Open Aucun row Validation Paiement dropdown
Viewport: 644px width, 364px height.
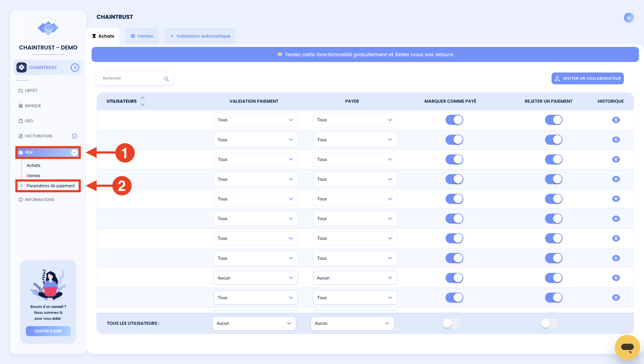pos(255,278)
